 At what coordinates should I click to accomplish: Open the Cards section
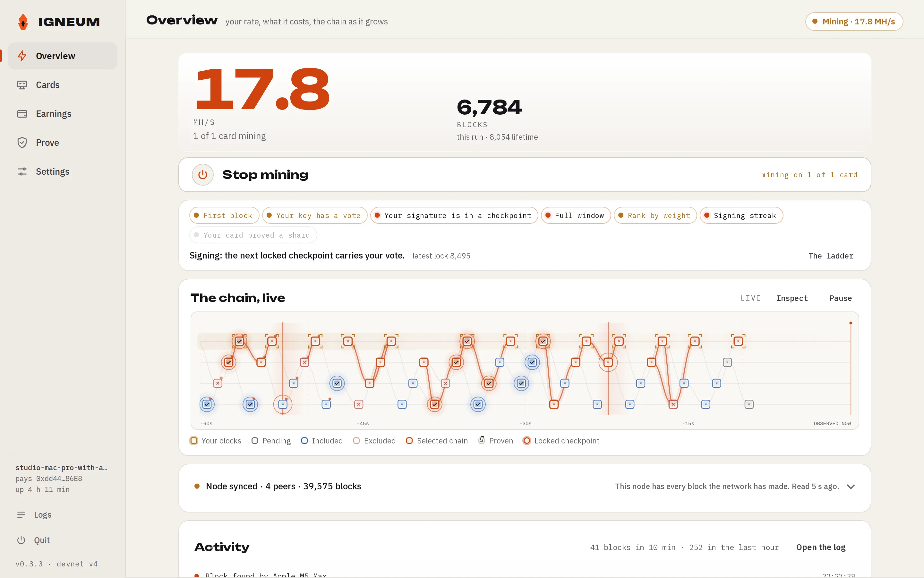[x=63, y=85]
